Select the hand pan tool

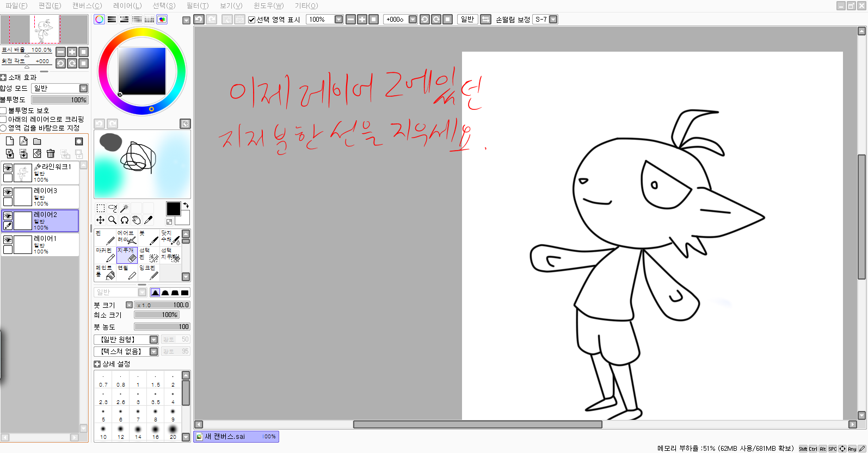[x=137, y=220]
